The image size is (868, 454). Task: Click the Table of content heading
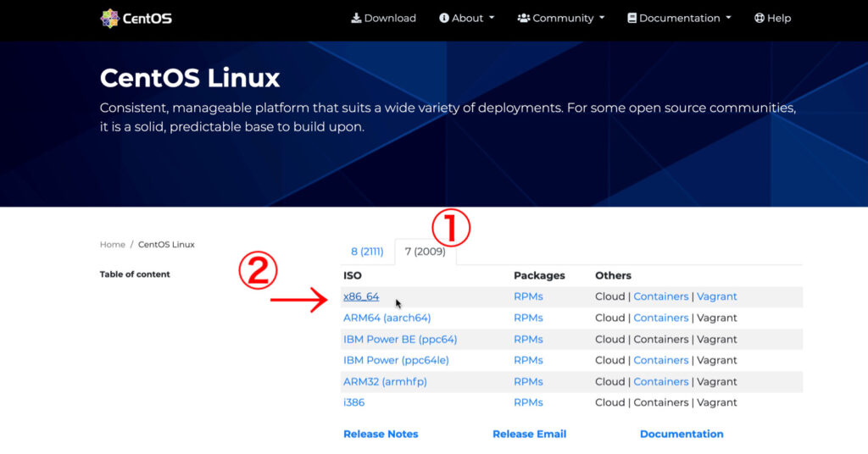click(135, 274)
